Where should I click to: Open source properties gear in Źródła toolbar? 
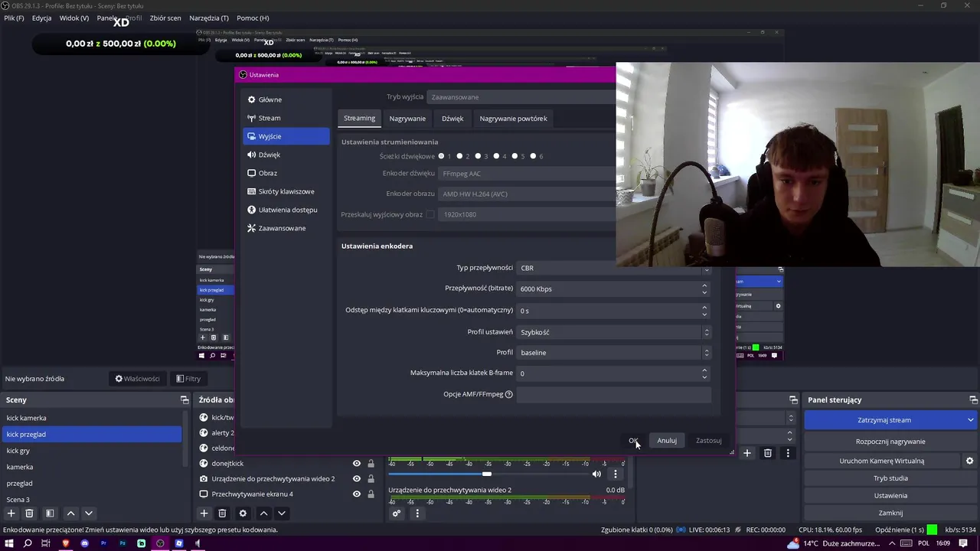pyautogui.click(x=243, y=514)
